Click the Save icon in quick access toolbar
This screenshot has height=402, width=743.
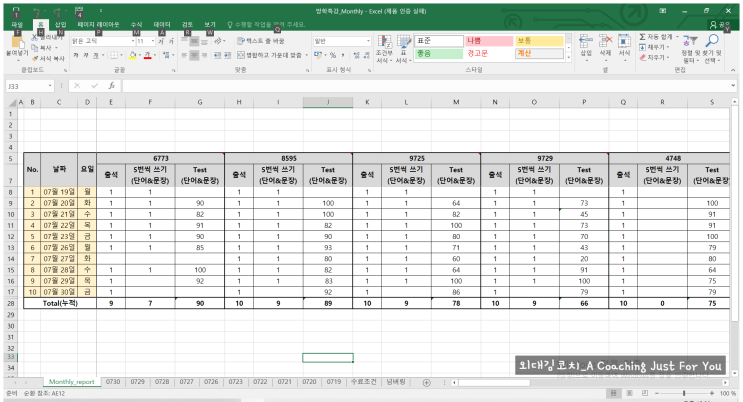click(x=16, y=10)
